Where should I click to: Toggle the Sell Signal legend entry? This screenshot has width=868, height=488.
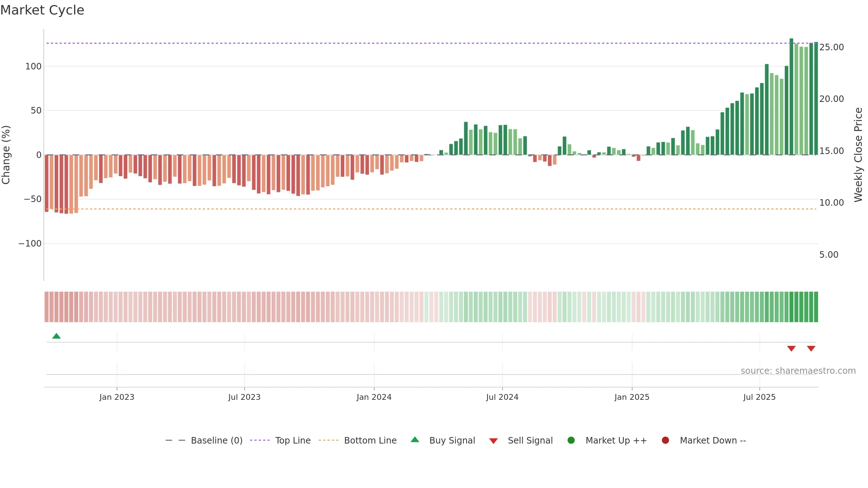click(x=521, y=440)
